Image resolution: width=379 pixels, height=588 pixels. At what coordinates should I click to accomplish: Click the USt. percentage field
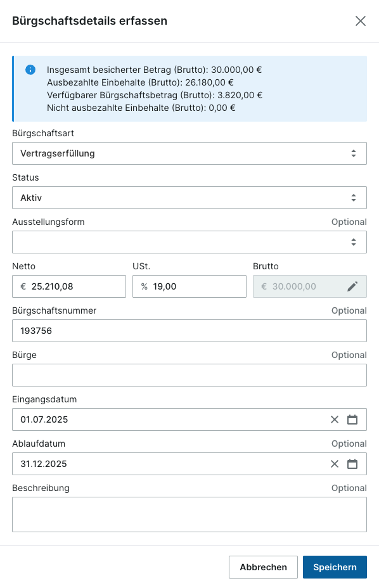click(189, 286)
